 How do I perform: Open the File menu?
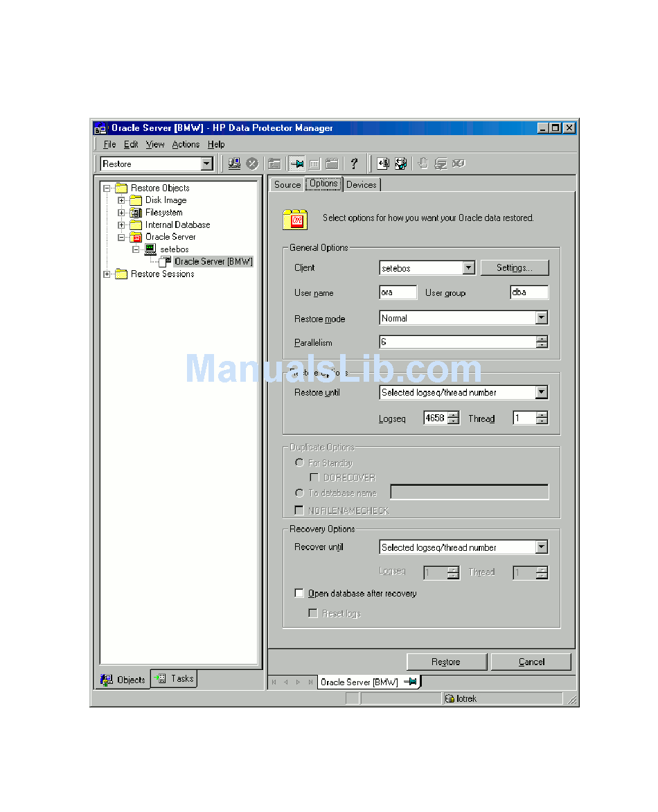[x=109, y=145]
